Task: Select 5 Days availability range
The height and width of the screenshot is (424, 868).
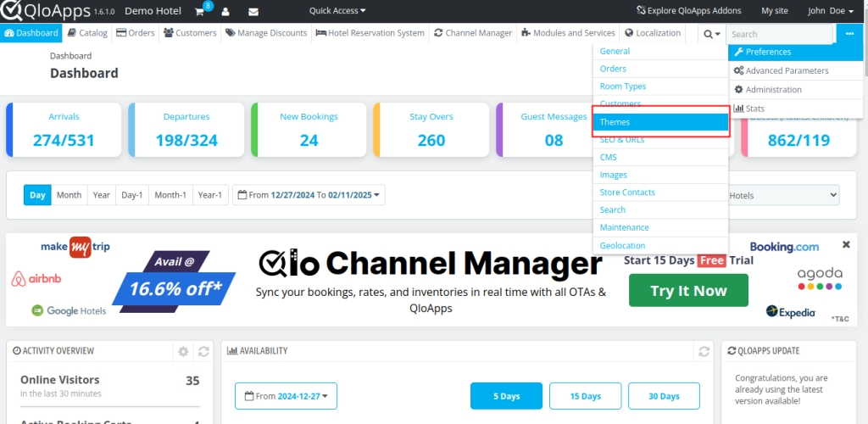Action: tap(507, 396)
